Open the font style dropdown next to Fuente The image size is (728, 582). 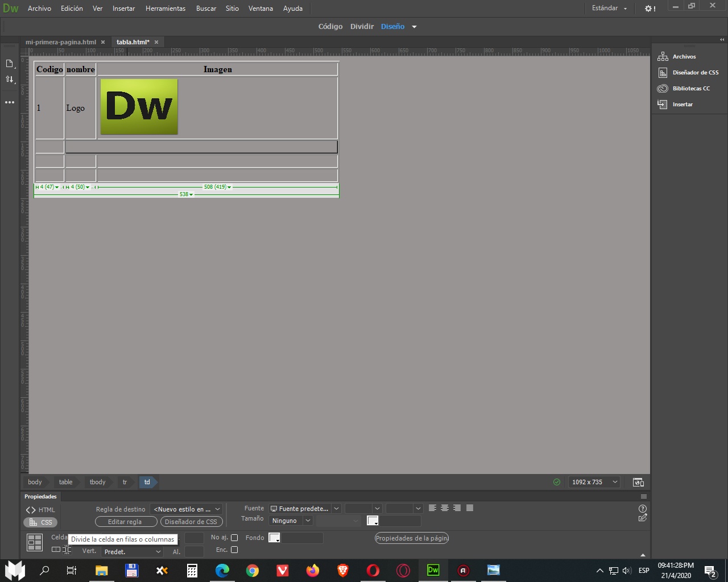coord(363,509)
